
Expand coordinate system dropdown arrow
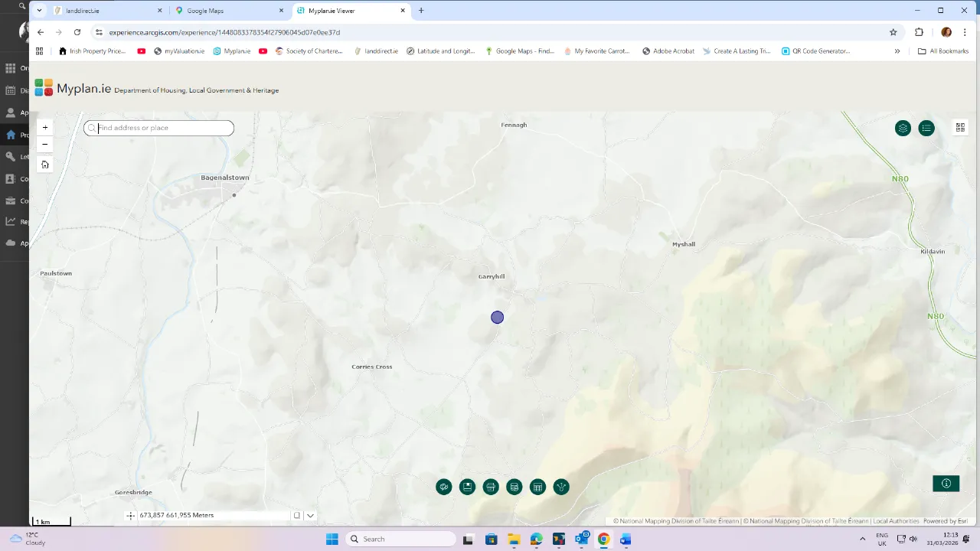point(310,516)
